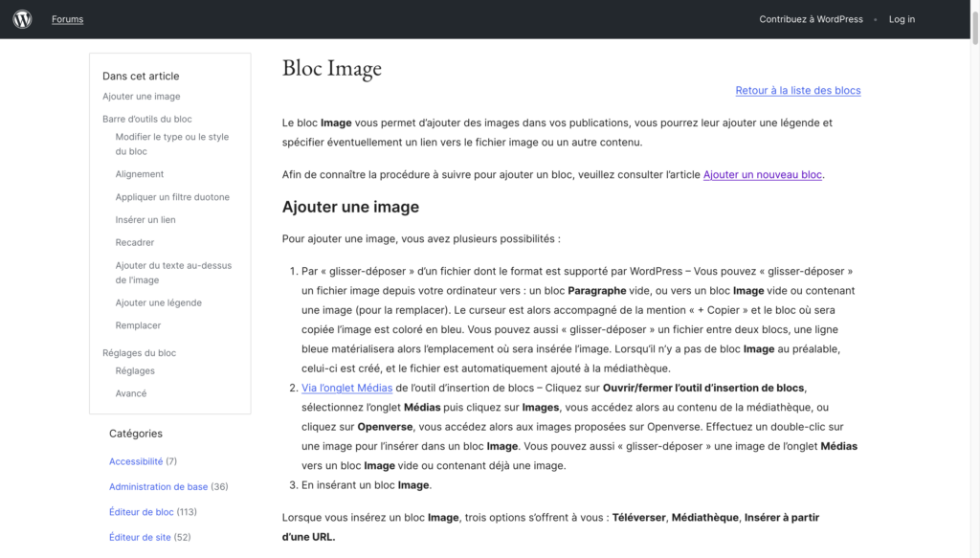Go to Recadrer in table of contents
This screenshot has width=980, height=558.
click(134, 242)
